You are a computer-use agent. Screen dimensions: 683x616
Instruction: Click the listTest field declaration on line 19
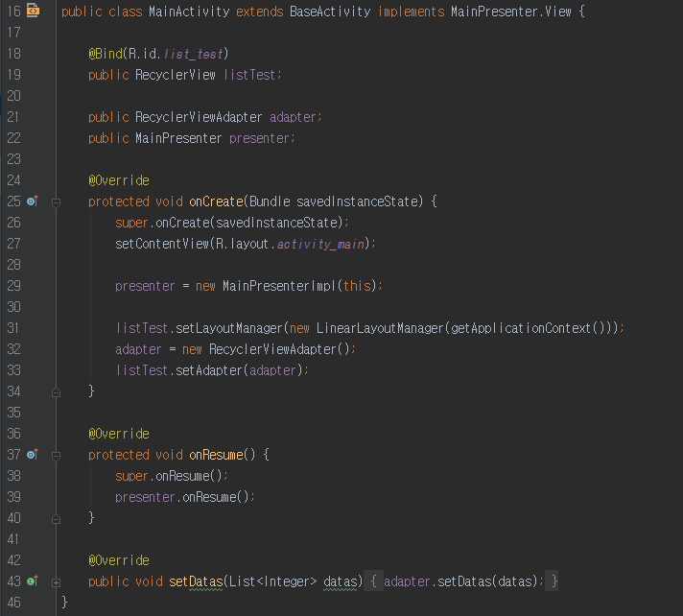point(249,75)
